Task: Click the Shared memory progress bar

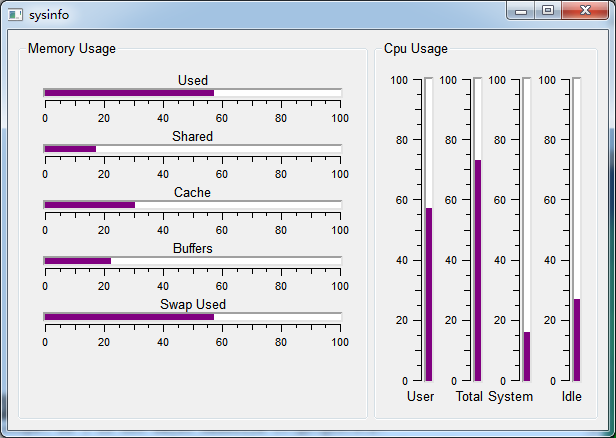Action: [x=192, y=149]
